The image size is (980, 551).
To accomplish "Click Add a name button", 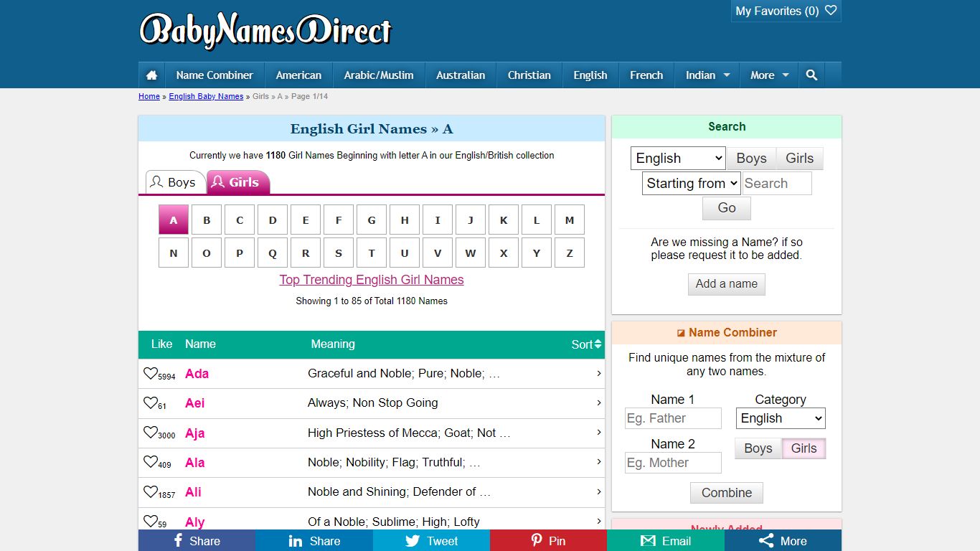I will tap(727, 284).
